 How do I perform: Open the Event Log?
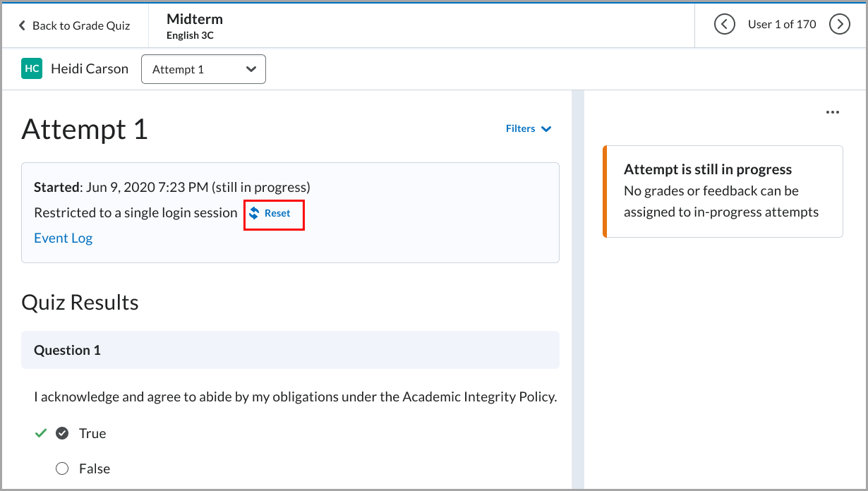(63, 238)
